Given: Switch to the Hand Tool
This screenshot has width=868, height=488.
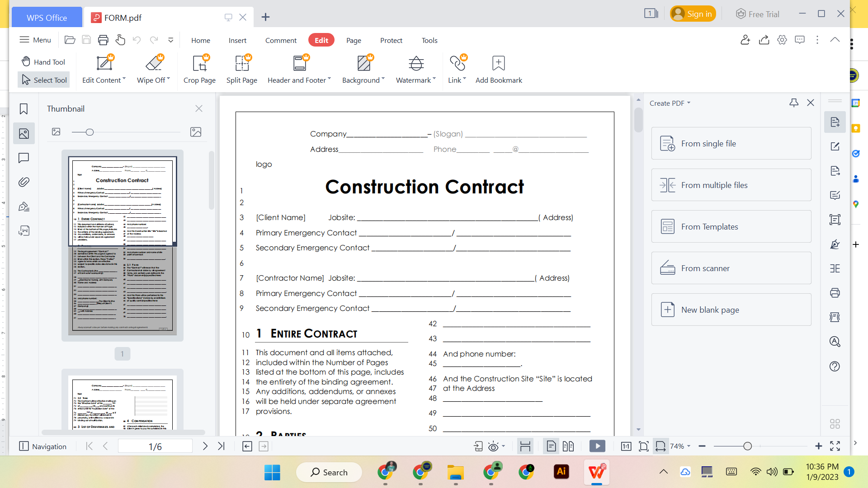Looking at the screenshot, I should click(43, 61).
